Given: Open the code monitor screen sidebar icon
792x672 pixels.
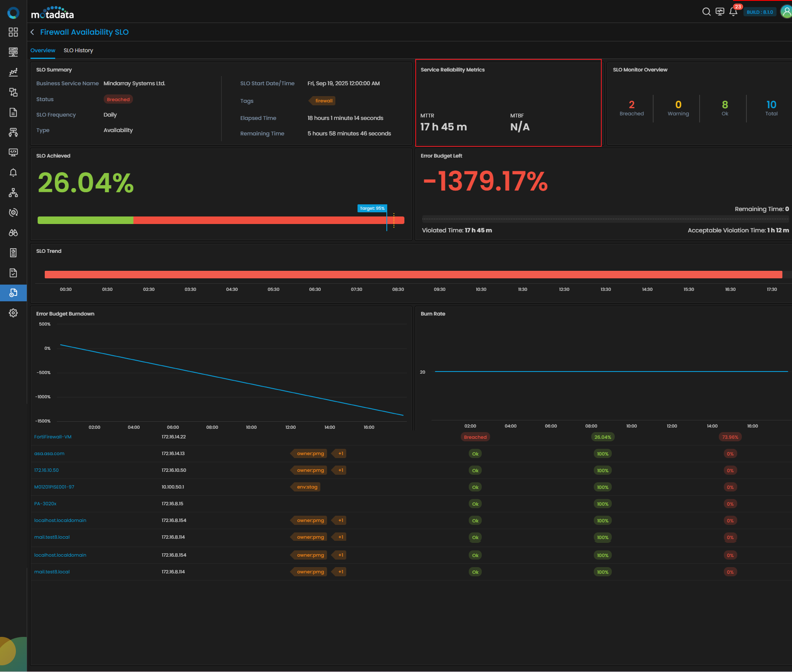Looking at the screenshot, I should [13, 153].
